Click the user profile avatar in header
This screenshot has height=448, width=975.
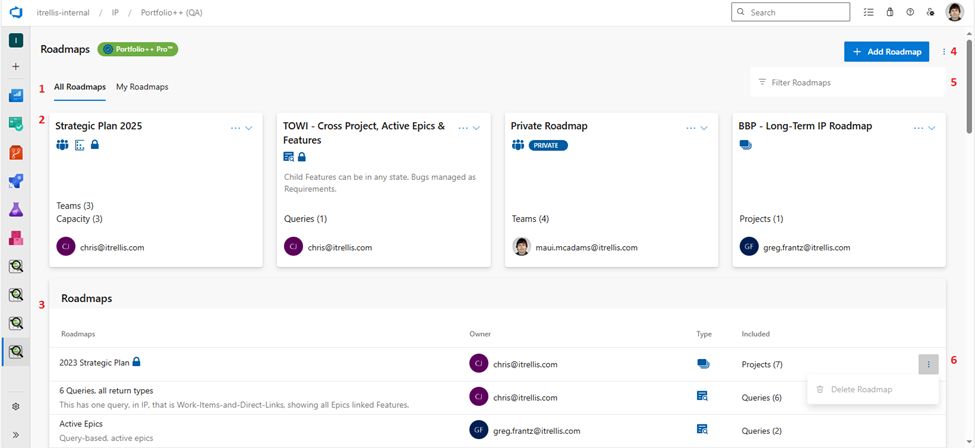click(954, 12)
